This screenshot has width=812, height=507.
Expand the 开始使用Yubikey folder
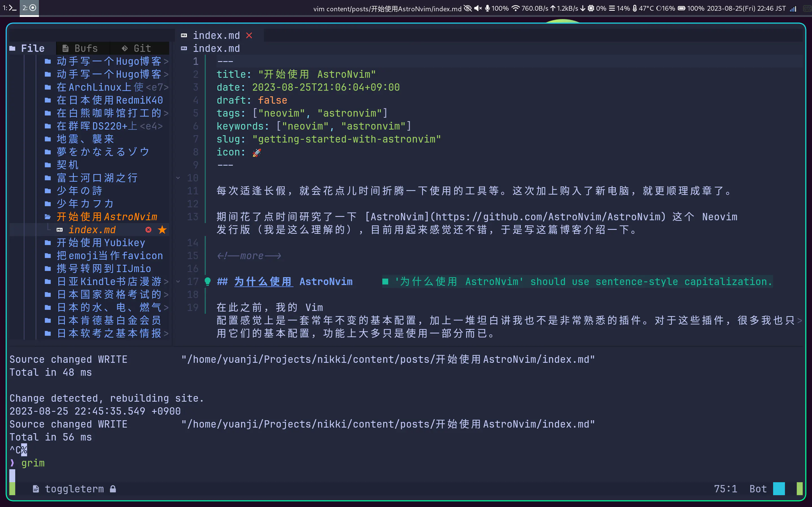pos(101,243)
